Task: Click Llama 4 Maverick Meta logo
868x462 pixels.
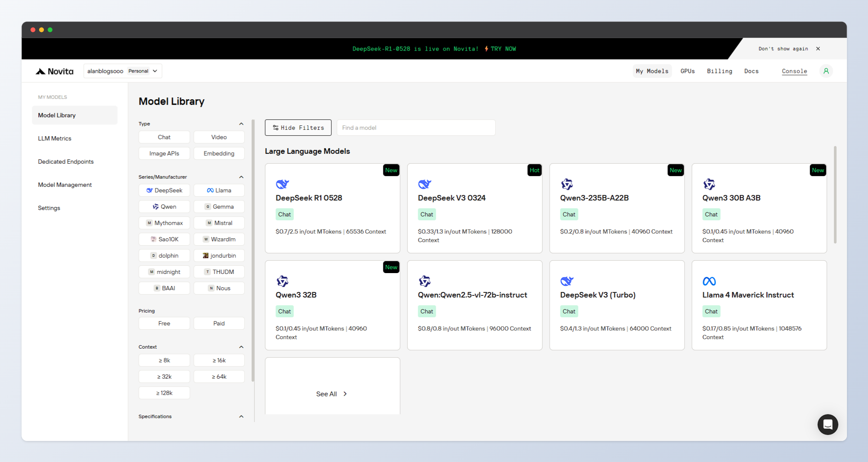Action: click(x=709, y=281)
